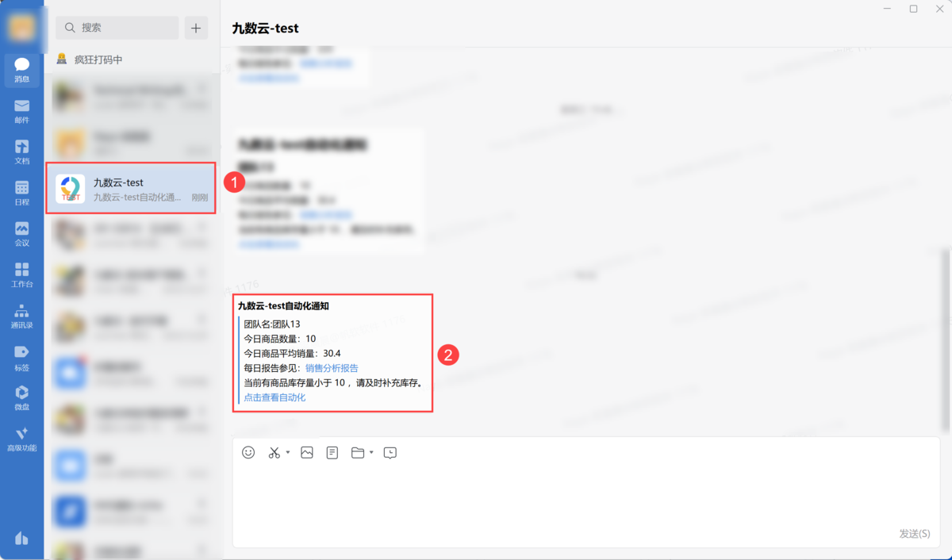The width and height of the screenshot is (952, 560).
Task: Expand the folder options dropdown arrow
Action: click(371, 452)
